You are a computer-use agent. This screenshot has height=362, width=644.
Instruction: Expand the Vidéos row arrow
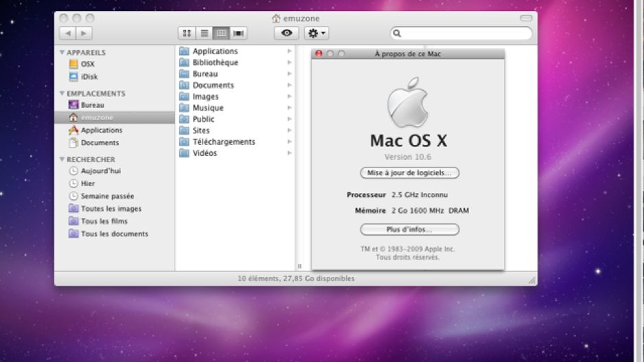pos(289,153)
